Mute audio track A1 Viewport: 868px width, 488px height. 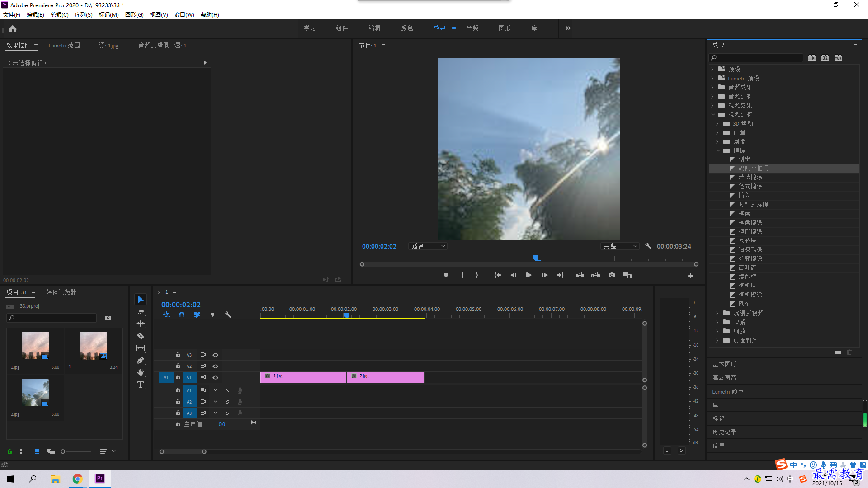215,391
